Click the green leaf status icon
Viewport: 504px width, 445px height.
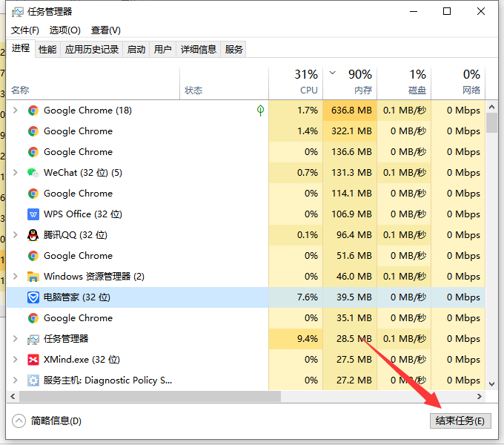coord(260,111)
